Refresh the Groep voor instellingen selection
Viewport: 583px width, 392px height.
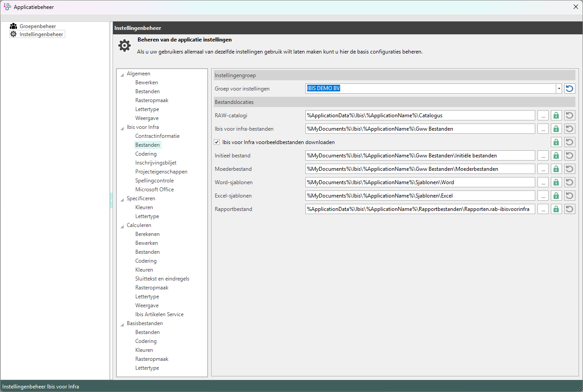pos(570,89)
